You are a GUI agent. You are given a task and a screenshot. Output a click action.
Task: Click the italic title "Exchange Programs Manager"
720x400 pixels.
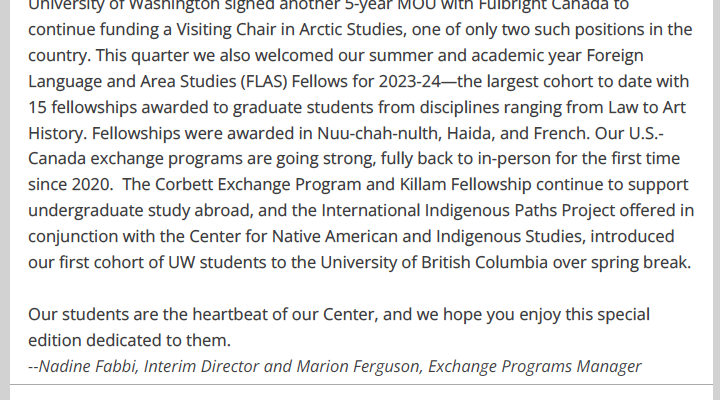(534, 366)
